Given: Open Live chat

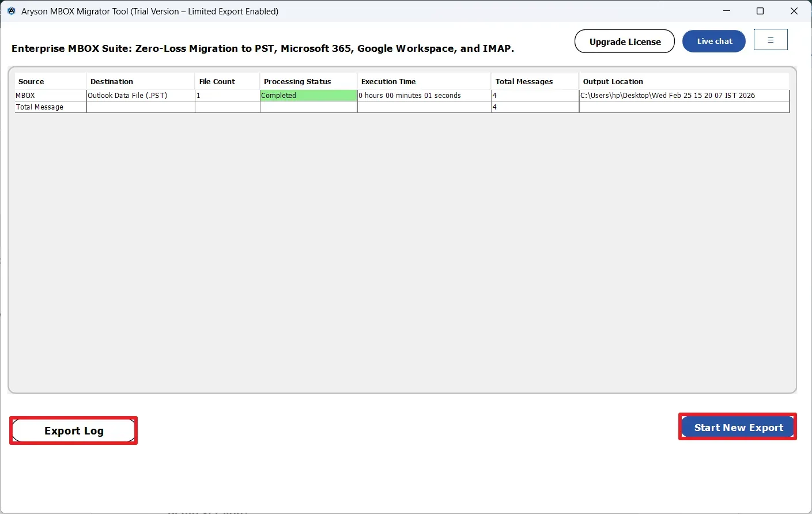Looking at the screenshot, I should [714, 41].
